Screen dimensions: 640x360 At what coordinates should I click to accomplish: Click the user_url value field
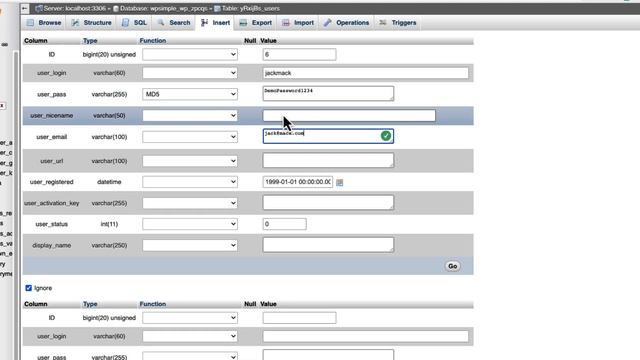click(x=328, y=160)
